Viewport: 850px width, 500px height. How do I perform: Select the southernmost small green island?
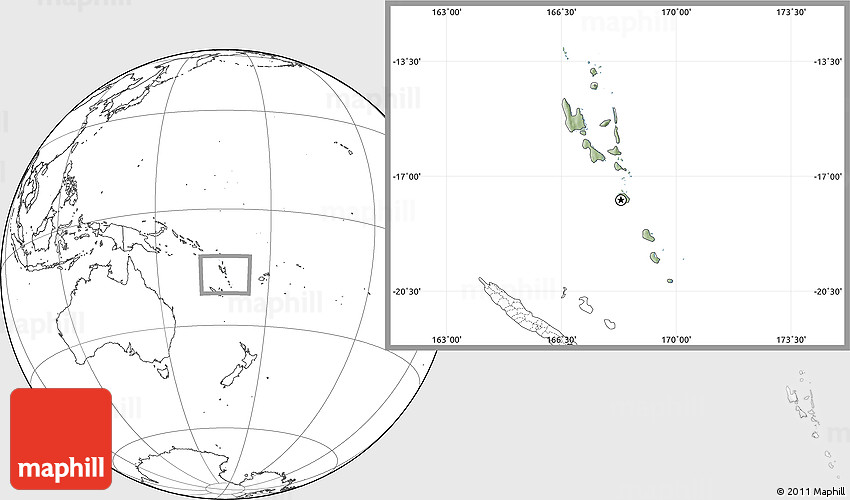[670, 280]
